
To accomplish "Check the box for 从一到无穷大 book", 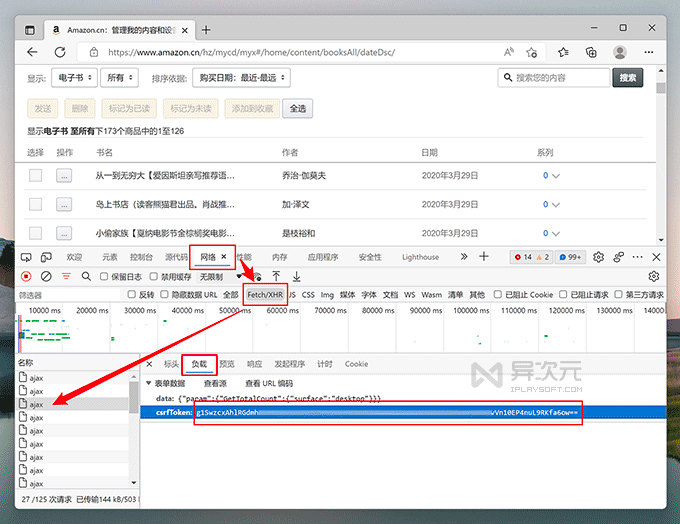I will 36,175.
